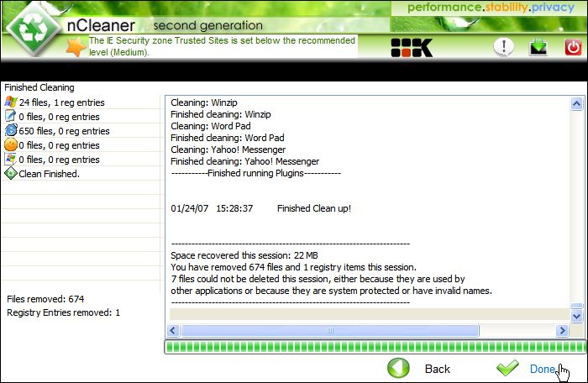Click 'Registry Entries removed: 1' text
Screen dimensions: 588x383
coord(63,312)
